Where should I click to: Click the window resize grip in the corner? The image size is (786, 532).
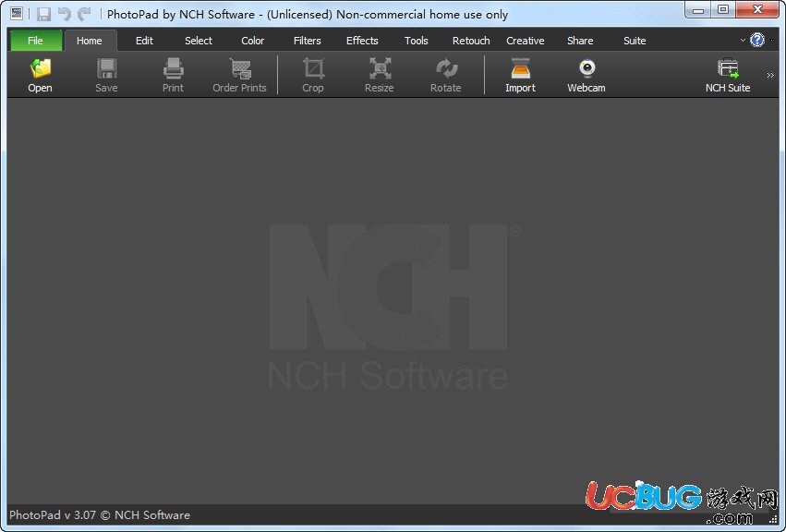[x=773, y=519]
